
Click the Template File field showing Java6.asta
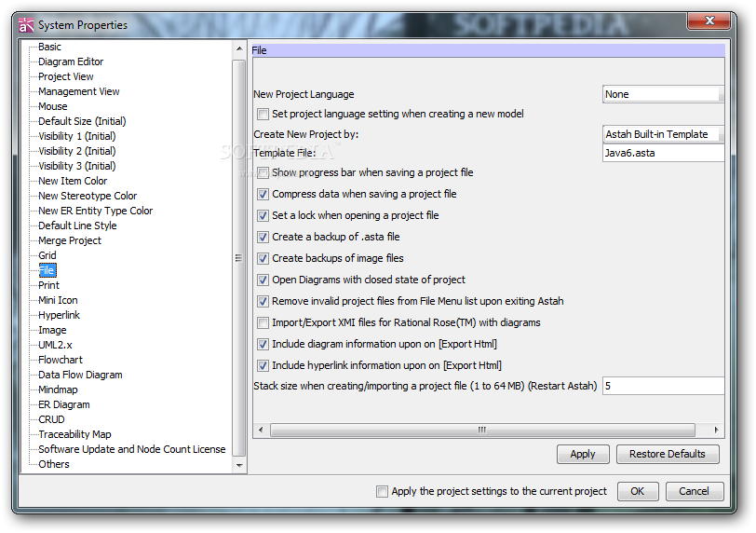coord(664,153)
